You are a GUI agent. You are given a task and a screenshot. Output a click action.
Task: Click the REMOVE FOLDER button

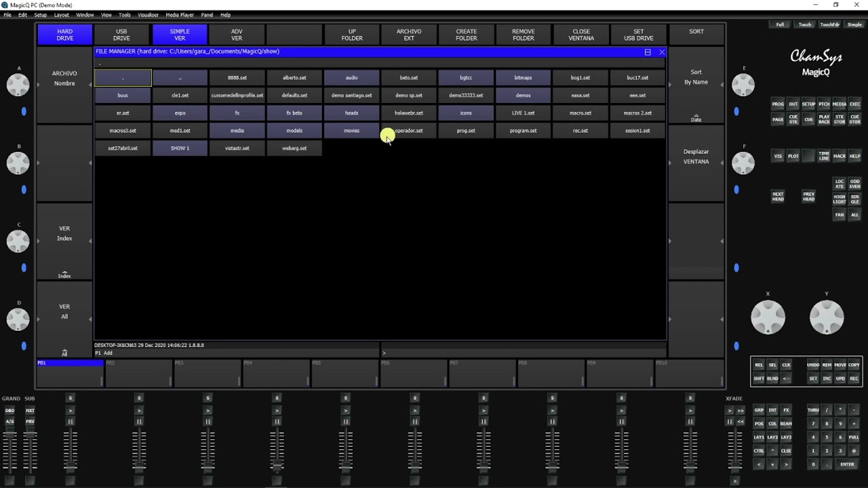523,35
